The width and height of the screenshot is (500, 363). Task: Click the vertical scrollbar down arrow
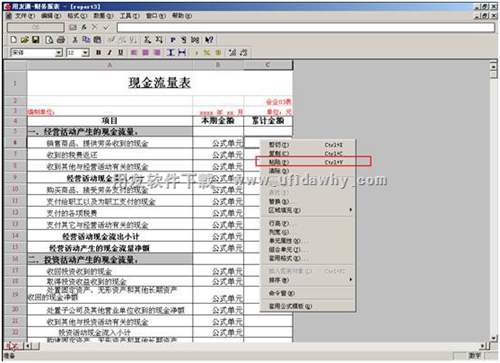tap(494, 338)
